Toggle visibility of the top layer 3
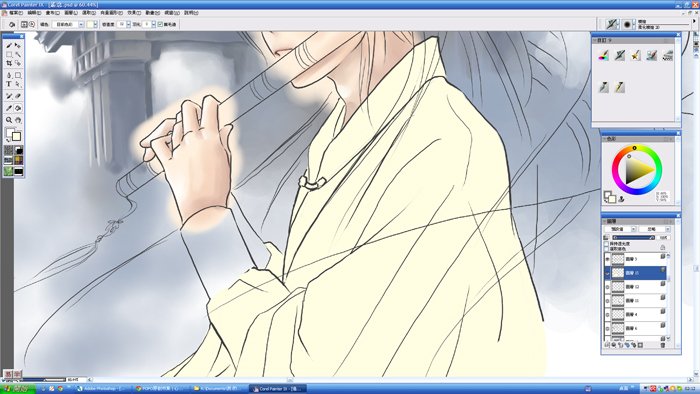 pyautogui.click(x=607, y=259)
